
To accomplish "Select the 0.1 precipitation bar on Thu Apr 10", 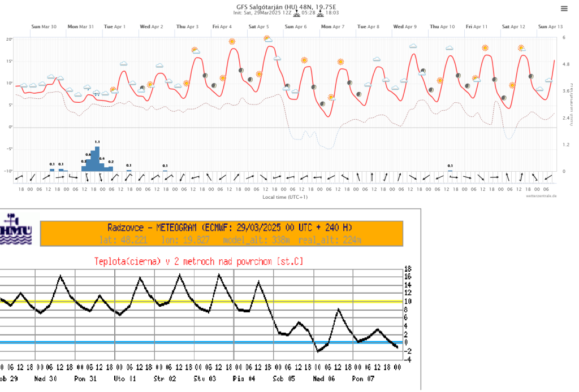I will (450, 170).
